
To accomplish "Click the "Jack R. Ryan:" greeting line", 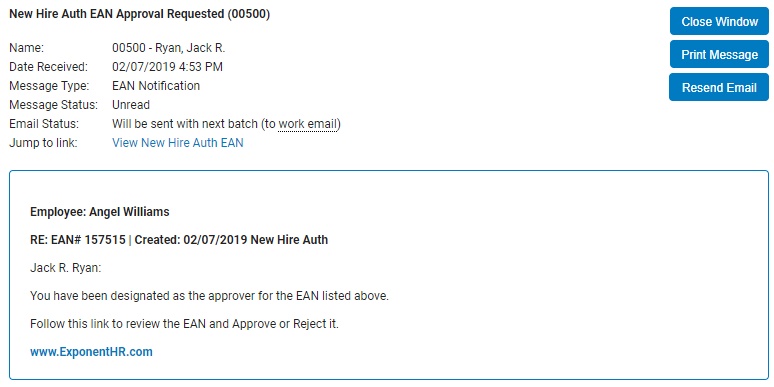I will point(66,268).
